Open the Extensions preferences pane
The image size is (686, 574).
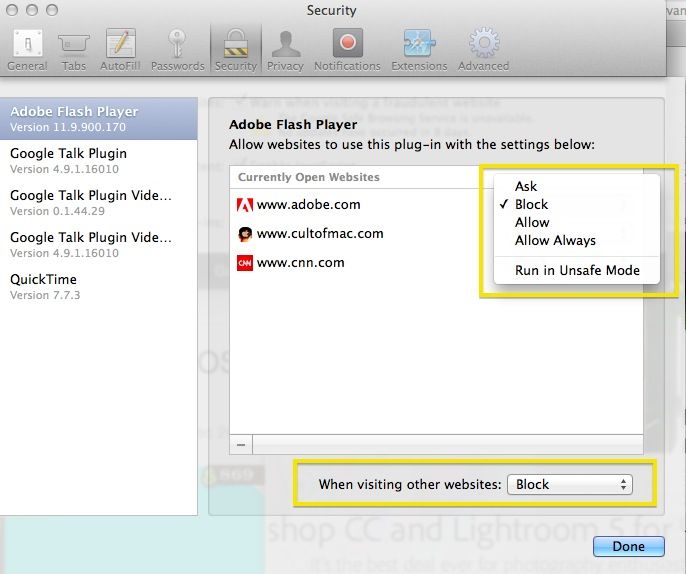419,49
